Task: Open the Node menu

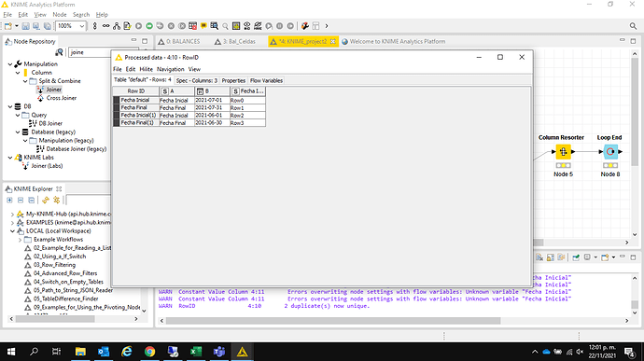Action: pyautogui.click(x=60, y=14)
